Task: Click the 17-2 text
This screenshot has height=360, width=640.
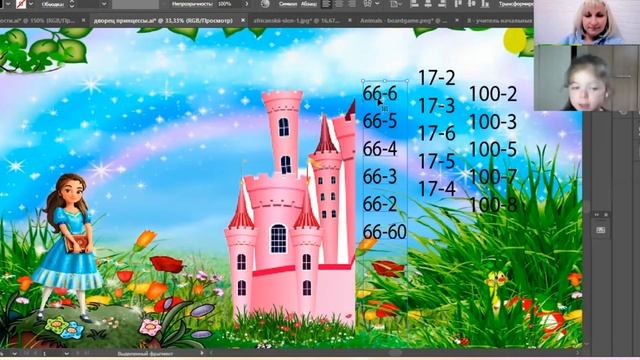Action: click(x=436, y=78)
